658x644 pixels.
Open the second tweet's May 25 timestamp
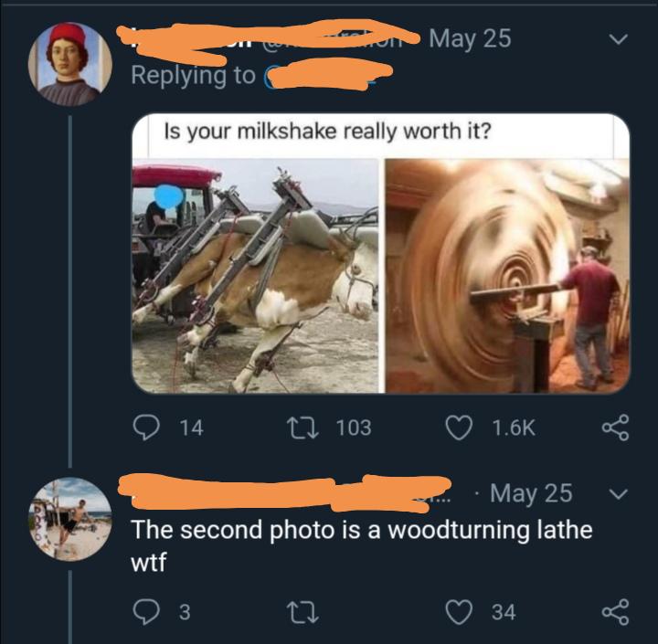click(x=531, y=493)
